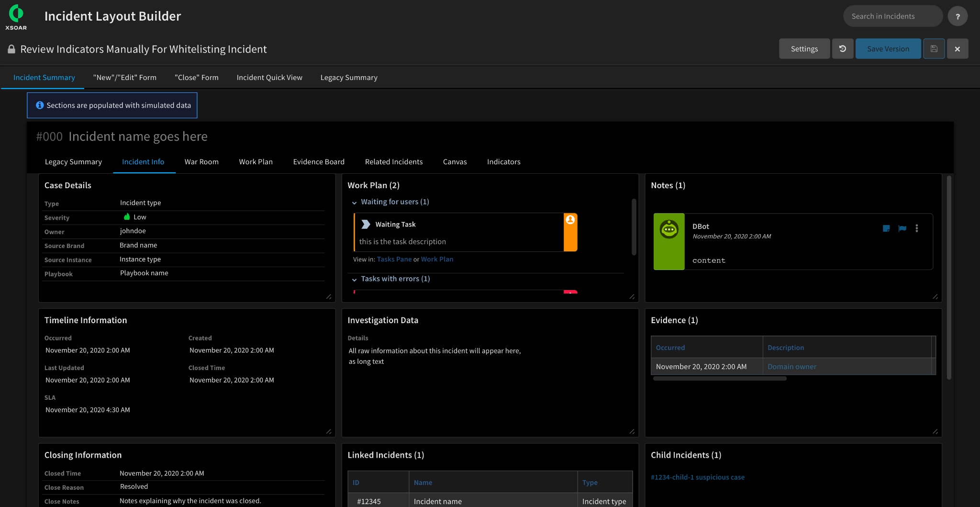Click the Type column header in Linked Incidents
980x507 pixels.
(605, 483)
